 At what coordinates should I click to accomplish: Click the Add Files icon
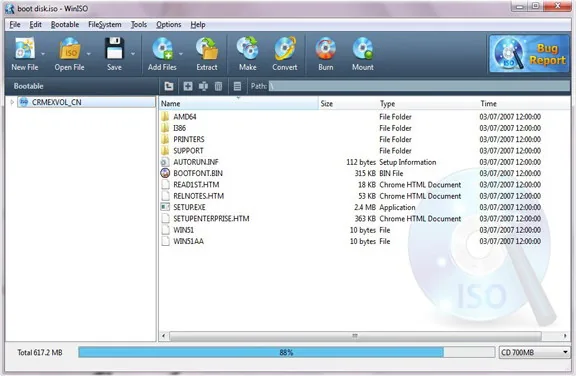[x=162, y=48]
